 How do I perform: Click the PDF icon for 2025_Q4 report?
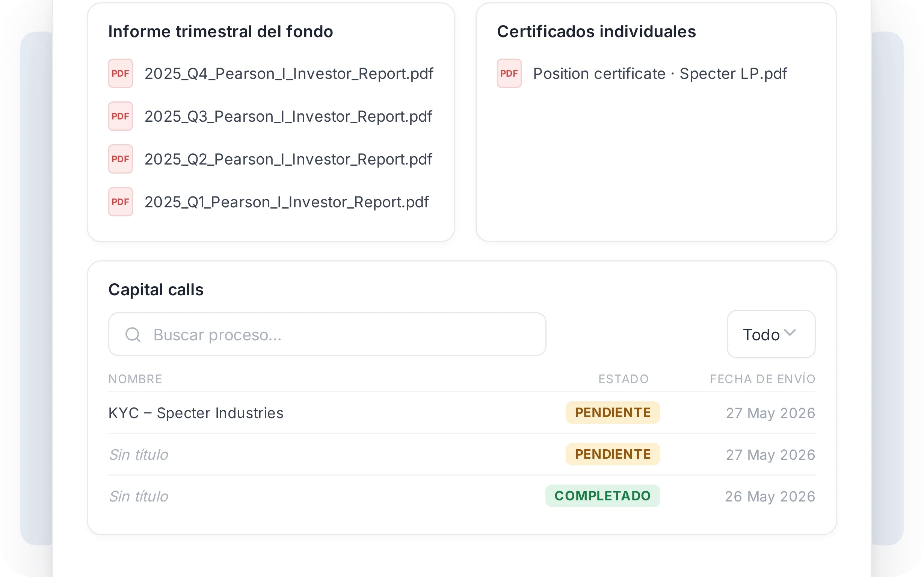pos(120,73)
